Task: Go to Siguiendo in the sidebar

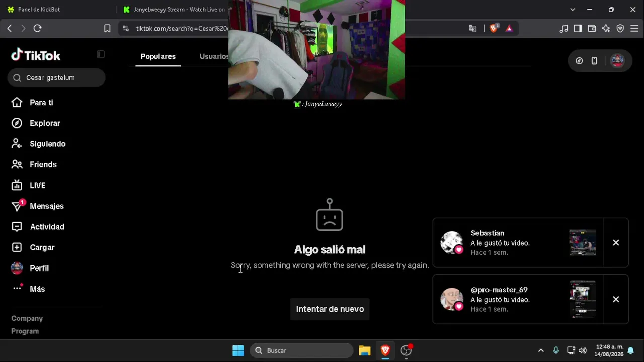Action: tap(47, 144)
